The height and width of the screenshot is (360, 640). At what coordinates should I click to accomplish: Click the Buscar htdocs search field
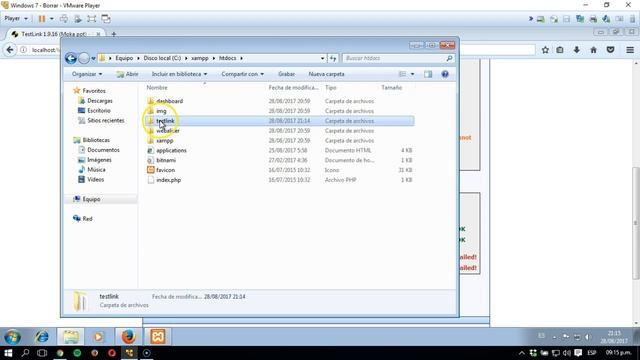pyautogui.click(x=398, y=58)
